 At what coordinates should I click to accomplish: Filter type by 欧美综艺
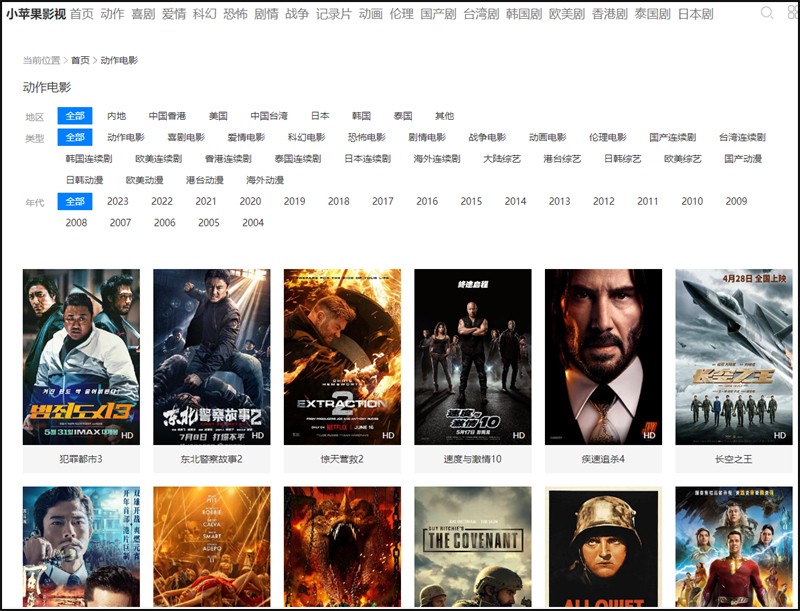[x=683, y=159]
